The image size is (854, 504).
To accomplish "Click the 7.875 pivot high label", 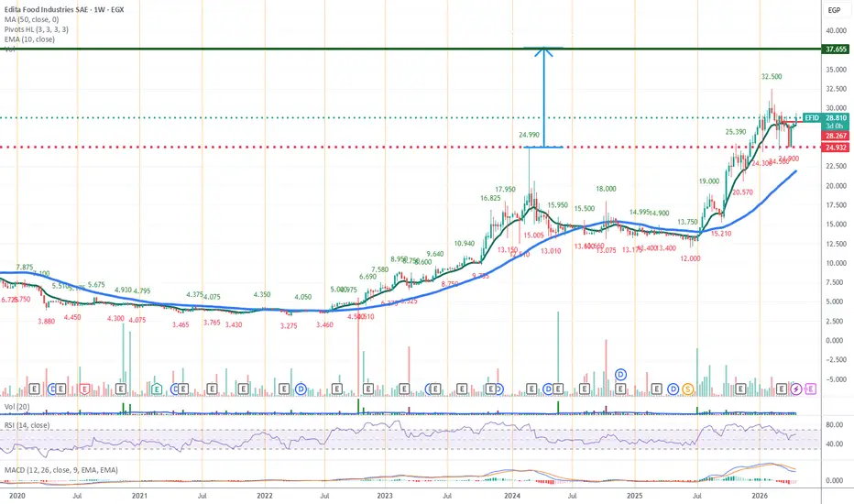I will tap(25, 267).
